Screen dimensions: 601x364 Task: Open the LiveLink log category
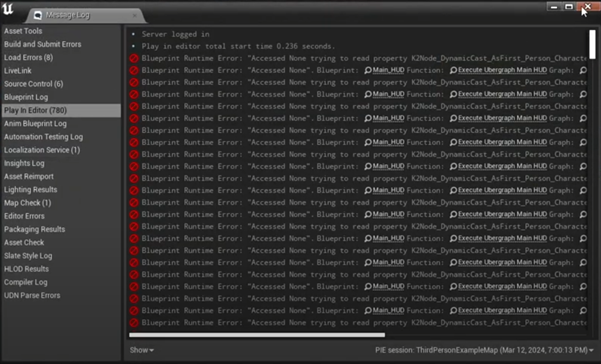click(x=18, y=71)
